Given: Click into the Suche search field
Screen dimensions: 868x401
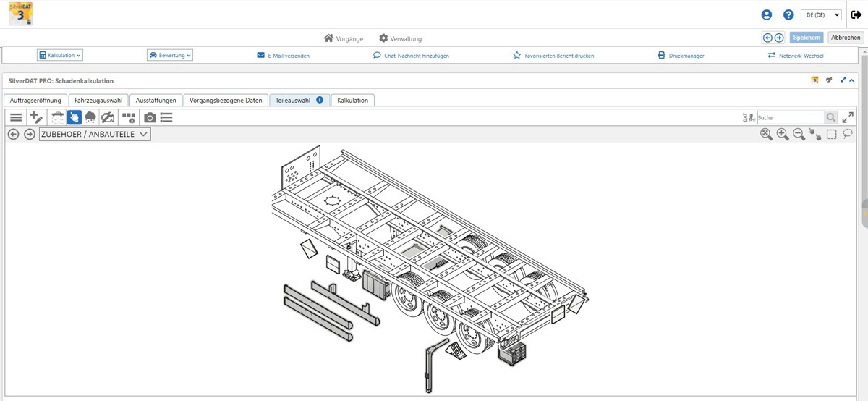Looking at the screenshot, I should coord(790,117).
